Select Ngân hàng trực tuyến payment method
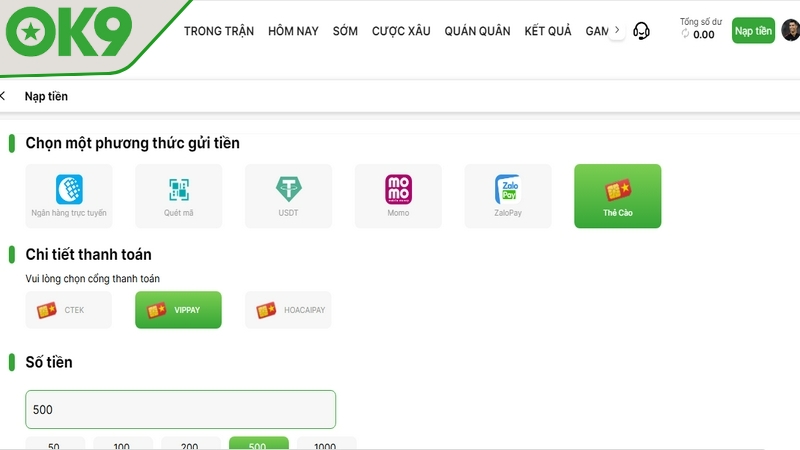Viewport: 800px width, 450px height. 69,196
